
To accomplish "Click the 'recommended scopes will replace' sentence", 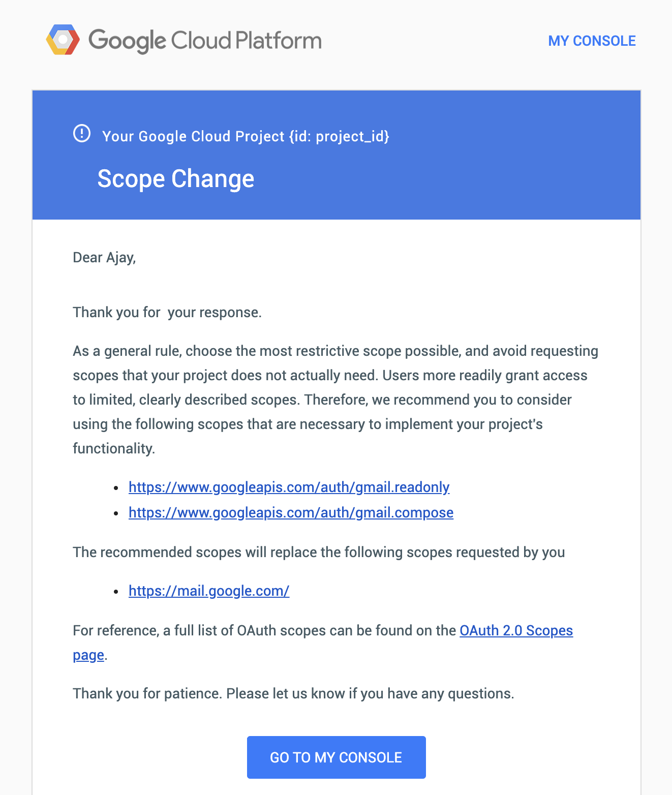I will 319,552.
